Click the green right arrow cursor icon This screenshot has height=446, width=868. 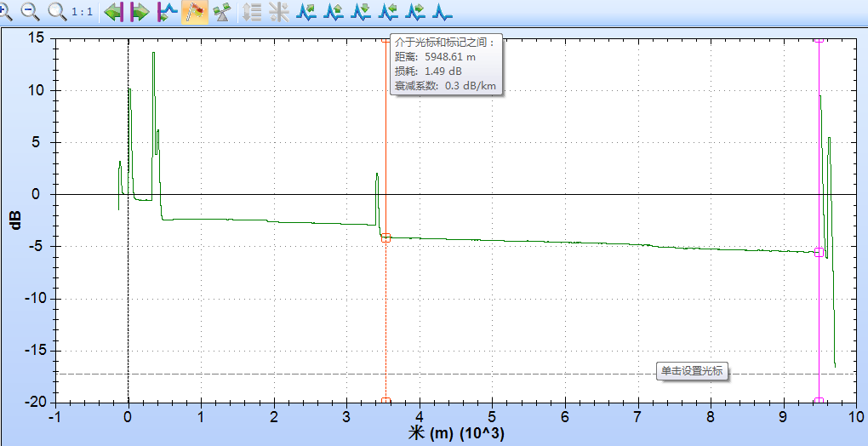139,12
